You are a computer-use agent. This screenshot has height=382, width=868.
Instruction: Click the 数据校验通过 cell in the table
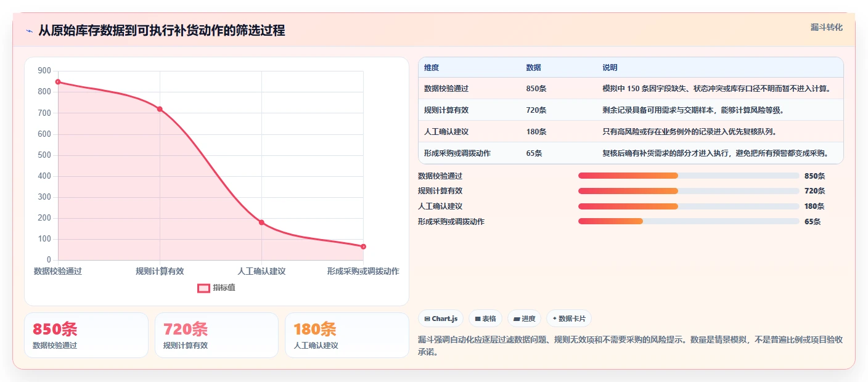[x=446, y=89]
